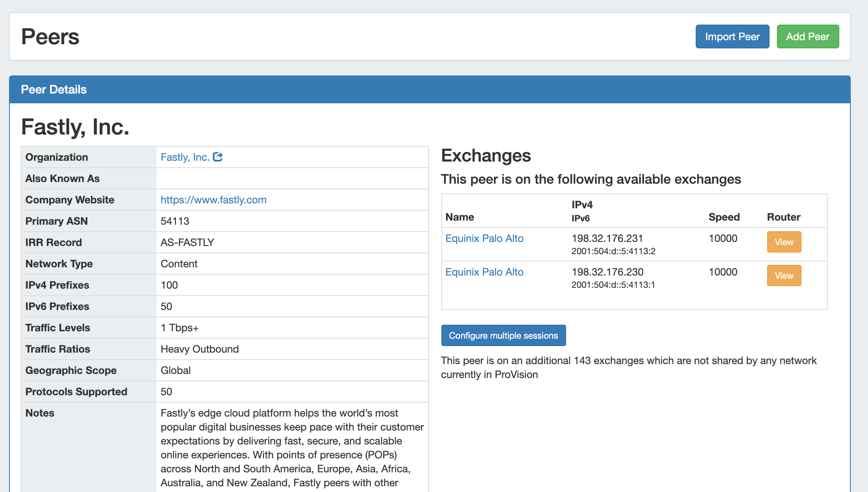Open the Fastly, Inc. organization link
Viewport: 868px width, 492px height.
[x=185, y=157]
